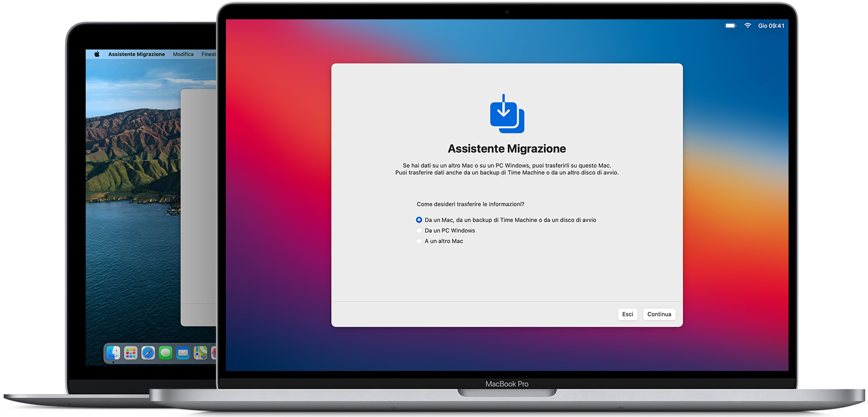The image size is (868, 417).
Task: Choose the 'A un altro Mac' option
Action: coord(419,241)
